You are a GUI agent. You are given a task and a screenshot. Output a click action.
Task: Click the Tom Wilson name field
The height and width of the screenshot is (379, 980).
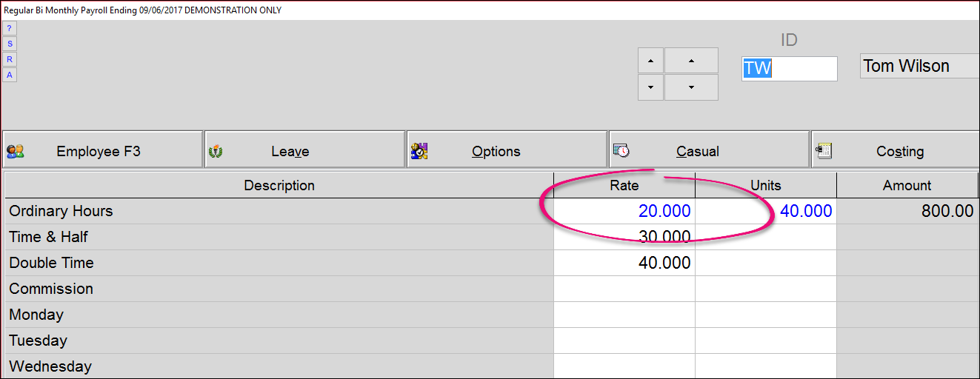pyautogui.click(x=919, y=66)
